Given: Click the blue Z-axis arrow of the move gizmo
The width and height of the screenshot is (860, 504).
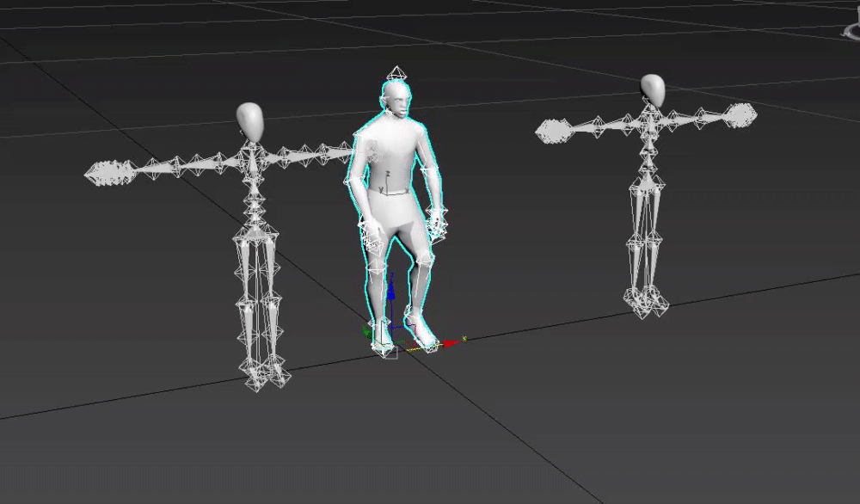Looking at the screenshot, I should tap(391, 293).
